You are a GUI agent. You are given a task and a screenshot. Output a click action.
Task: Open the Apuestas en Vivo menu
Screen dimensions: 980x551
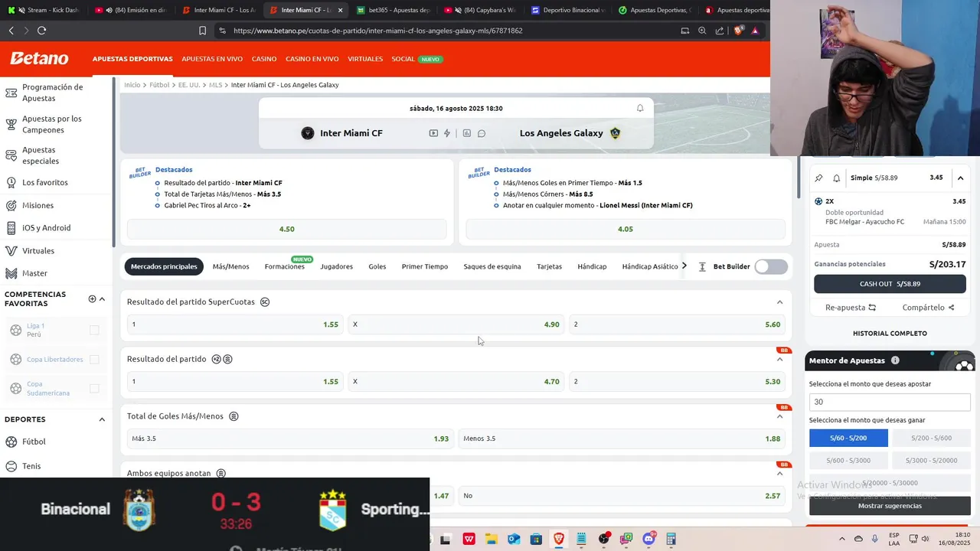pos(212,59)
